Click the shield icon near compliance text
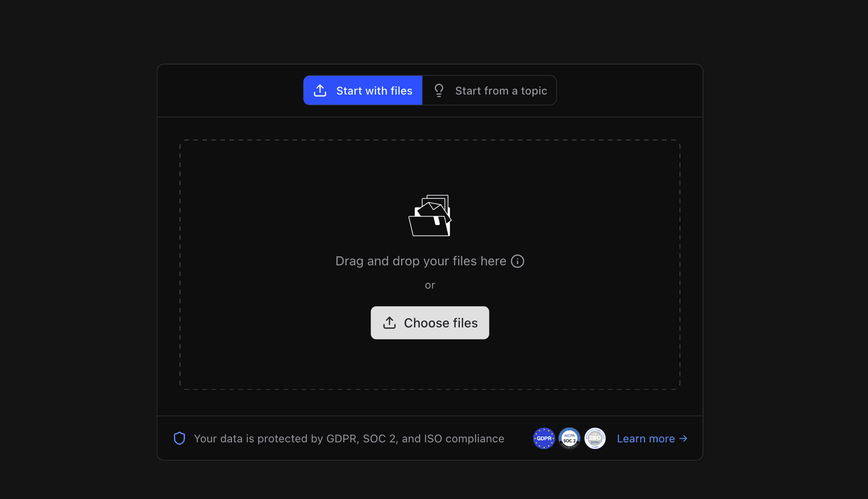868x499 pixels. point(179,438)
